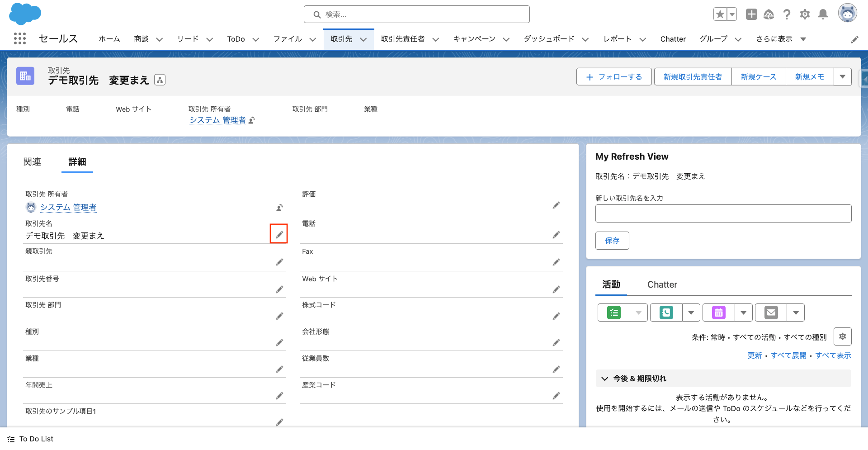This screenshot has height=450, width=868.
Task: Open Salesforce Setup via the gear icon
Action: click(805, 14)
